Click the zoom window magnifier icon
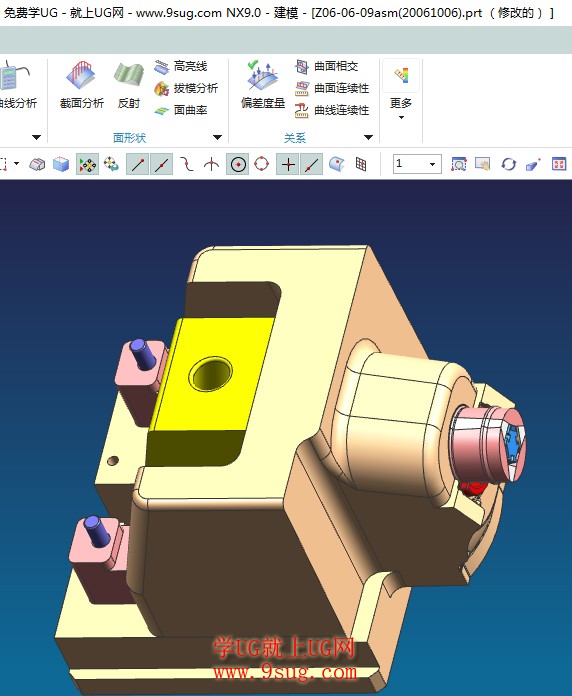572x696 pixels. [x=458, y=164]
